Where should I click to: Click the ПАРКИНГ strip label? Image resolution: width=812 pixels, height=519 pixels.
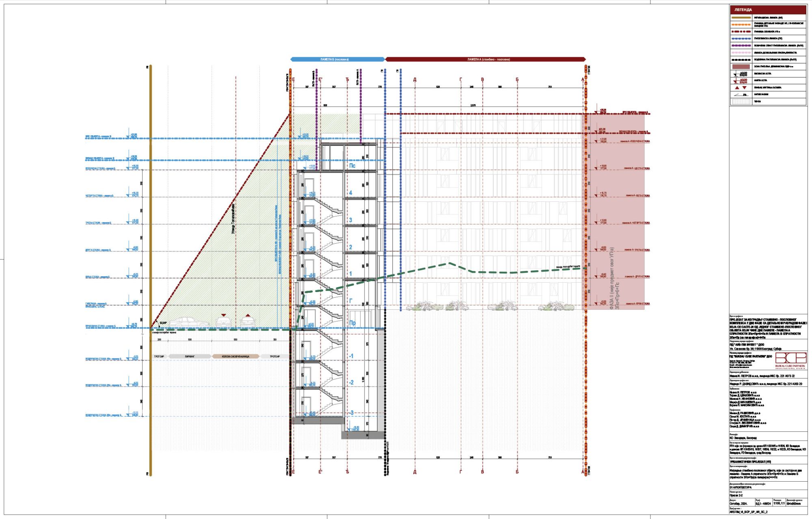pyautogui.click(x=190, y=357)
